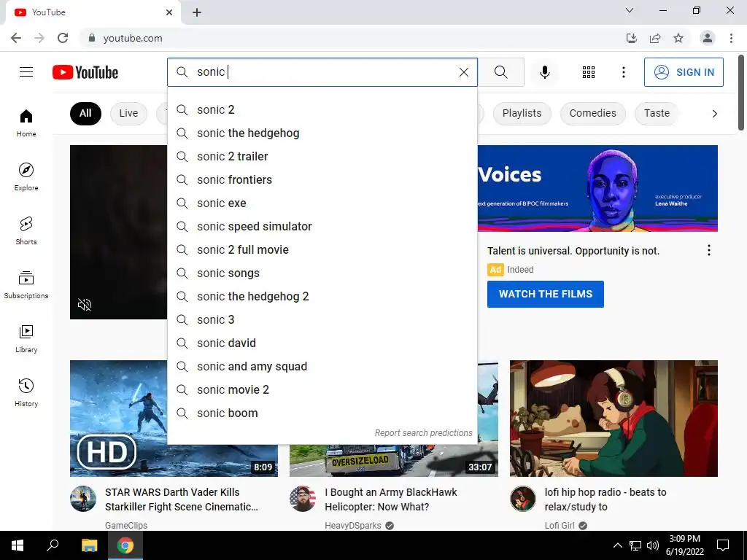
Task: Click the install app icon in address bar
Action: (x=631, y=38)
